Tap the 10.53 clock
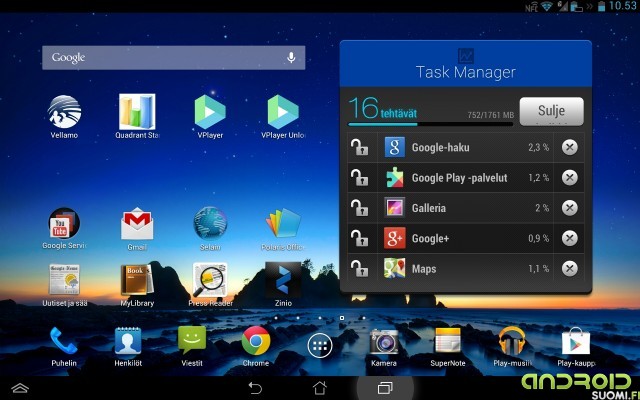This screenshot has width=640, height=400. coord(622,6)
